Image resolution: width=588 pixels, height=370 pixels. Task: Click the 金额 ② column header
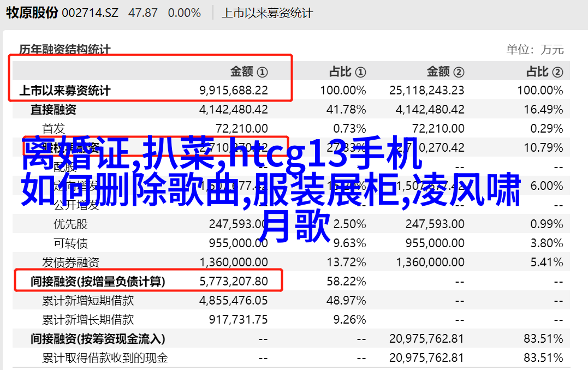[x=446, y=71]
